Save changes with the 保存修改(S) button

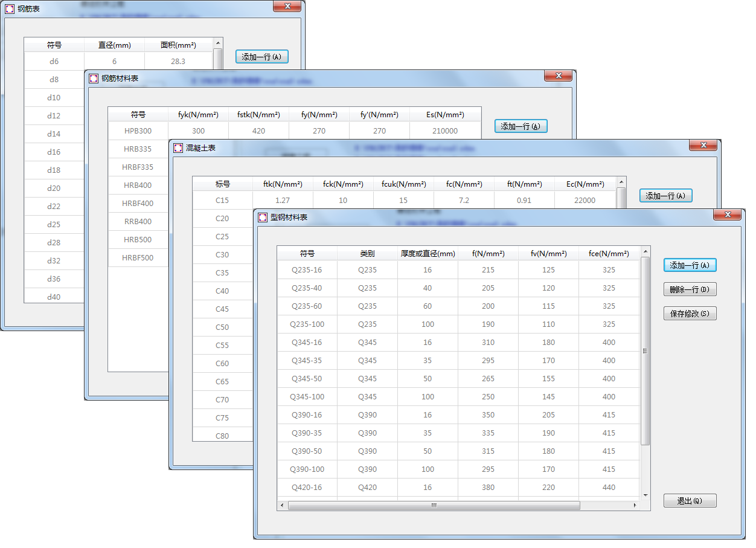(x=690, y=314)
